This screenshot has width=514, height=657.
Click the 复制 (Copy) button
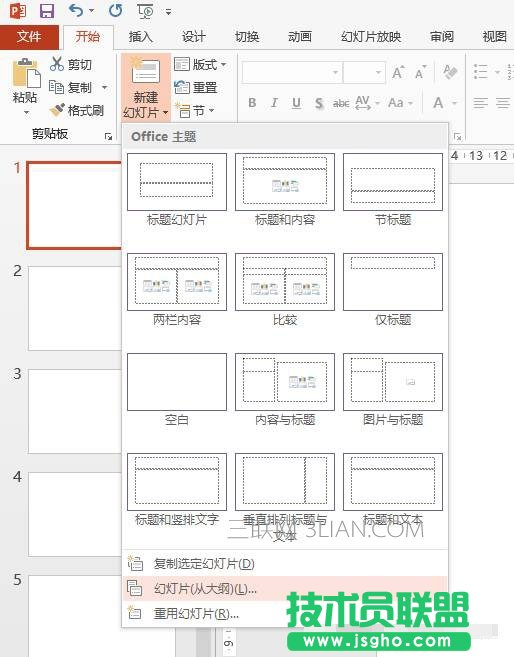pos(70,87)
